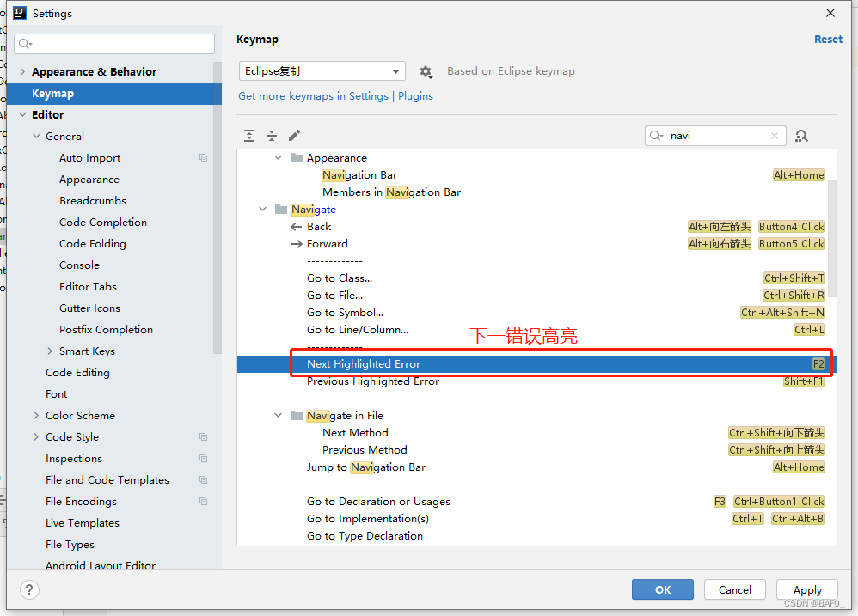Open the Plugins link
Screen dimensions: 858x616
tap(415, 96)
